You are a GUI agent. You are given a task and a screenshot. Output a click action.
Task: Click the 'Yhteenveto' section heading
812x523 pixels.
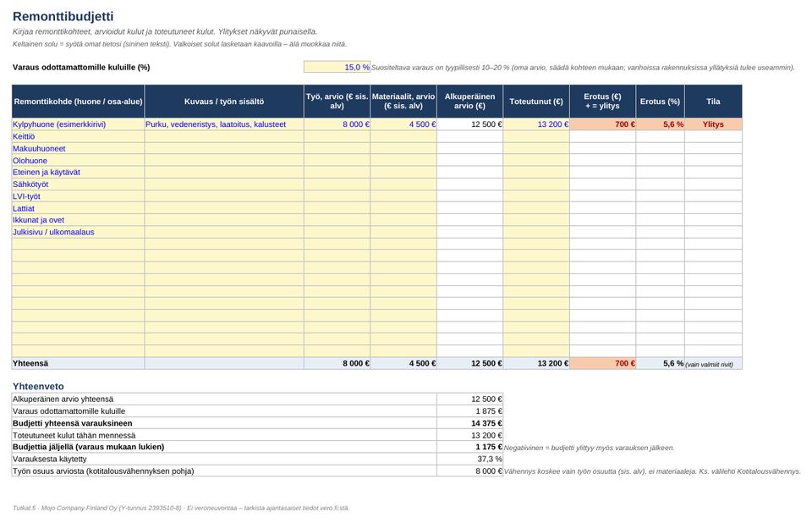(38, 386)
